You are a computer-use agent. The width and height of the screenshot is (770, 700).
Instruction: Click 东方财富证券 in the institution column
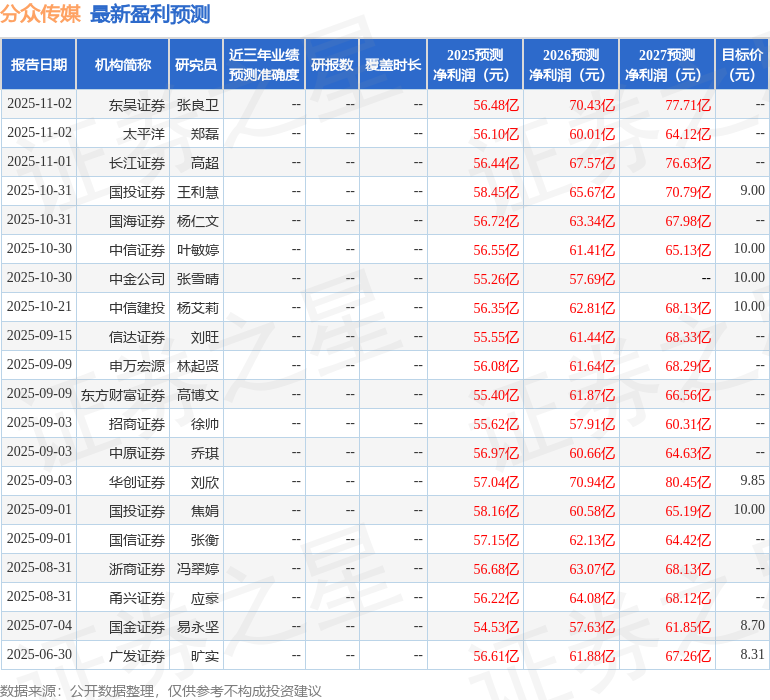[123, 395]
